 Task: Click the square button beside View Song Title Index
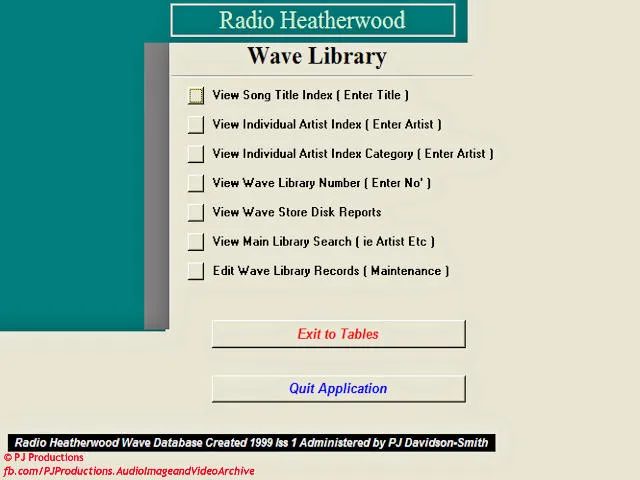pos(196,96)
